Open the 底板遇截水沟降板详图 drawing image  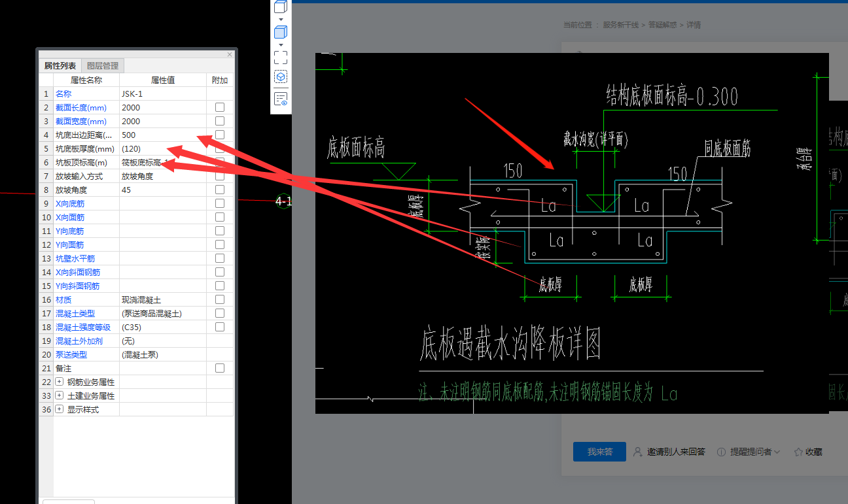pyautogui.click(x=572, y=233)
